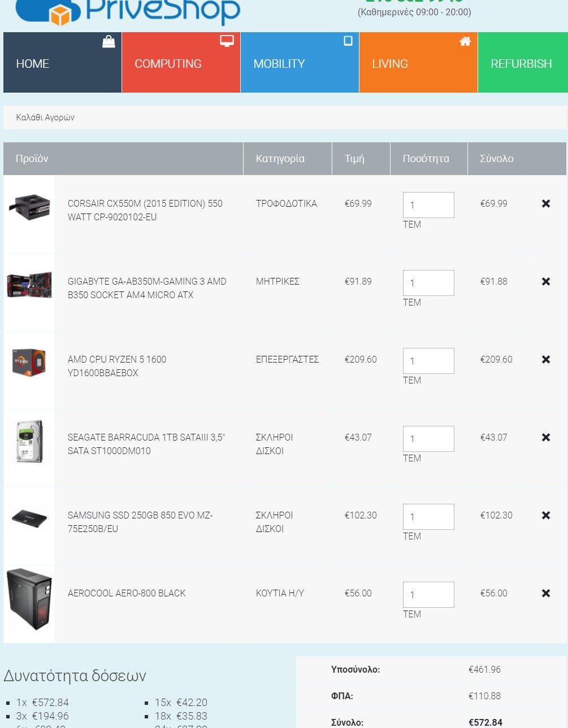Click the Υποσύνολο value €461.96
The height and width of the screenshot is (728, 568).
[484, 669]
